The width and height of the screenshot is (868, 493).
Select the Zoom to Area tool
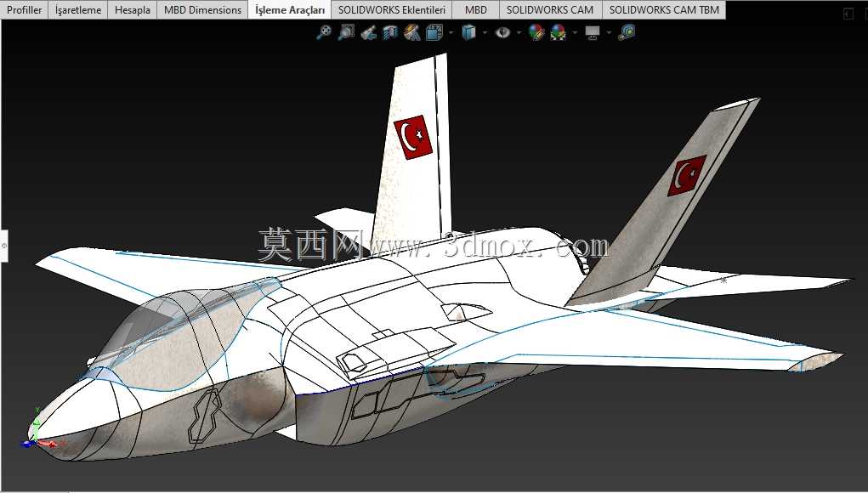[x=346, y=32]
